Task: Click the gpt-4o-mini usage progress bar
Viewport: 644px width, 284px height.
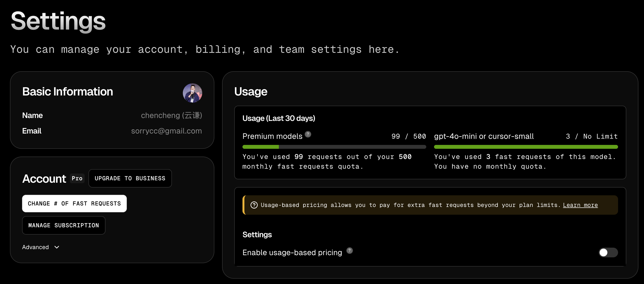Action: tap(526, 147)
